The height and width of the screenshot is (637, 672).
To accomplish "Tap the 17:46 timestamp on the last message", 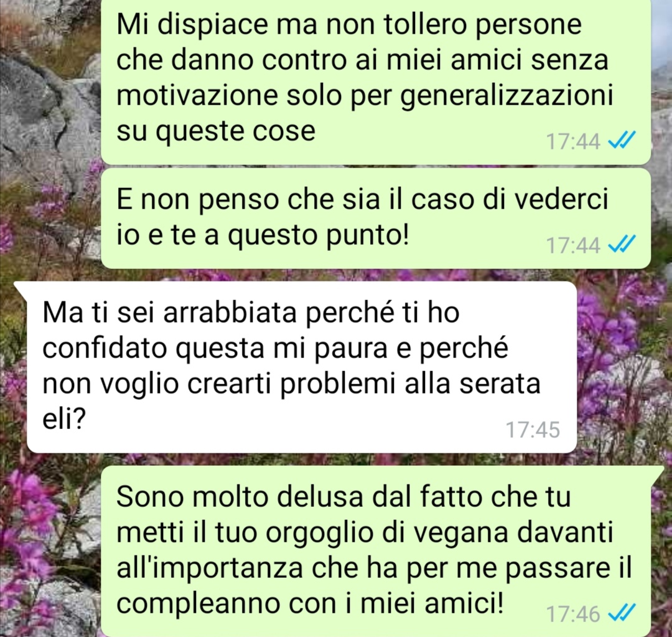I will pos(573,613).
